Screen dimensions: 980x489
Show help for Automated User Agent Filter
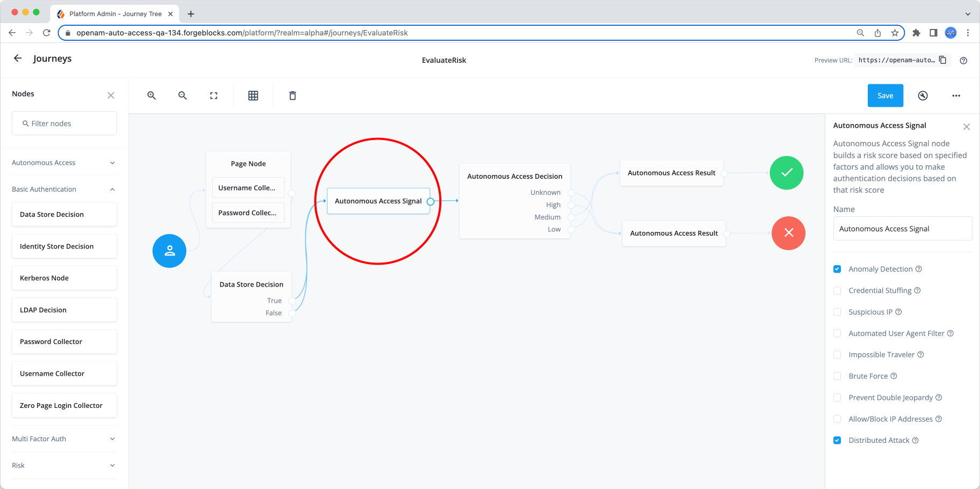coord(950,333)
